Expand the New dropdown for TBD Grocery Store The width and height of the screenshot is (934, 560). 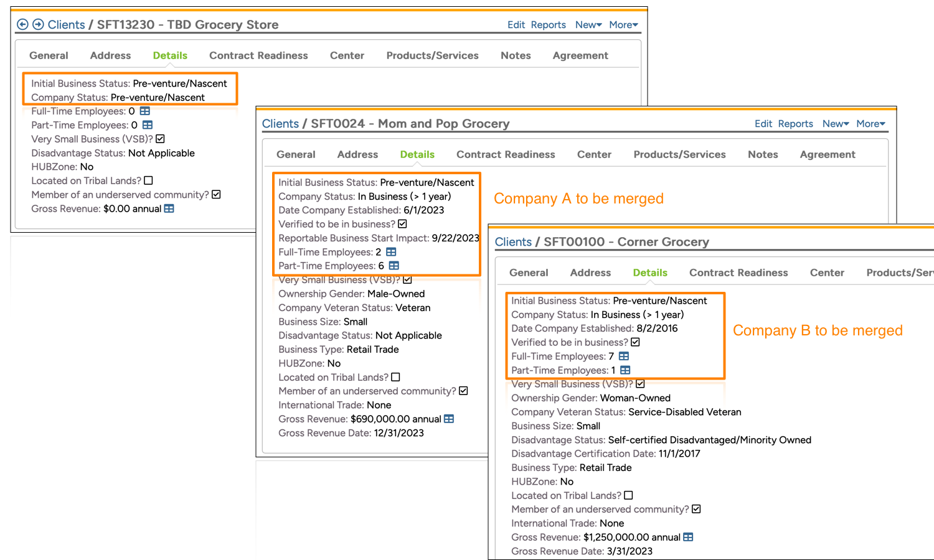pos(588,25)
